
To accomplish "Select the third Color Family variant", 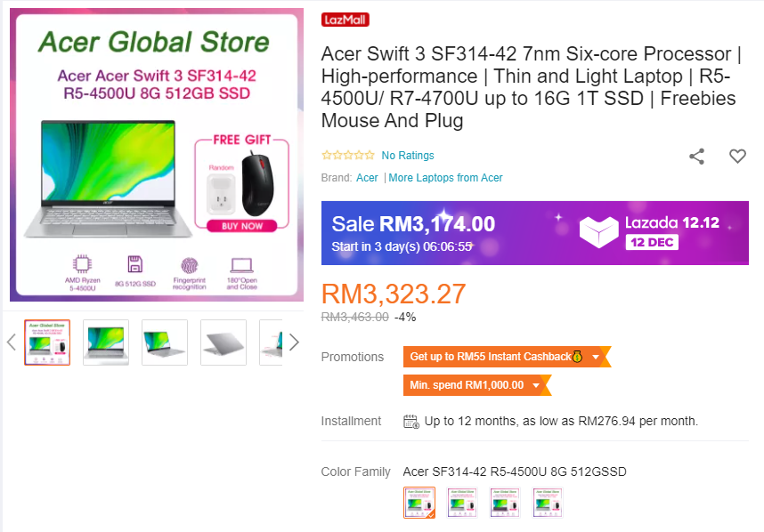I will point(506,503).
